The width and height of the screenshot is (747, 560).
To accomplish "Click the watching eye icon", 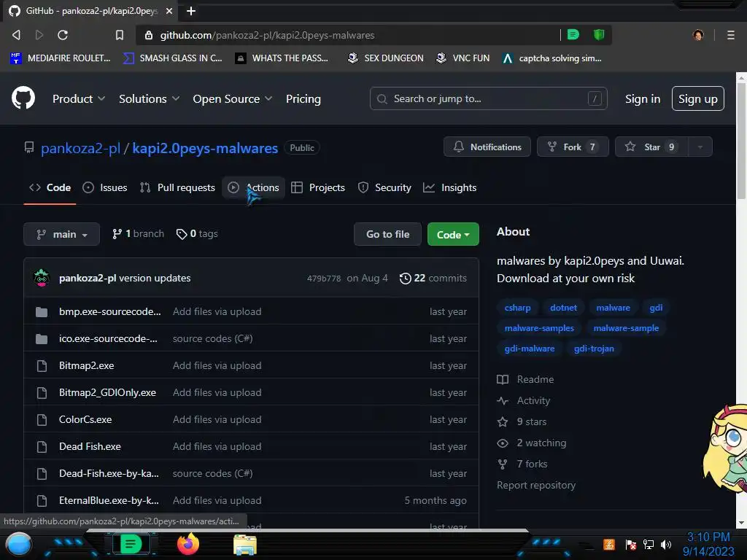I will click(503, 443).
